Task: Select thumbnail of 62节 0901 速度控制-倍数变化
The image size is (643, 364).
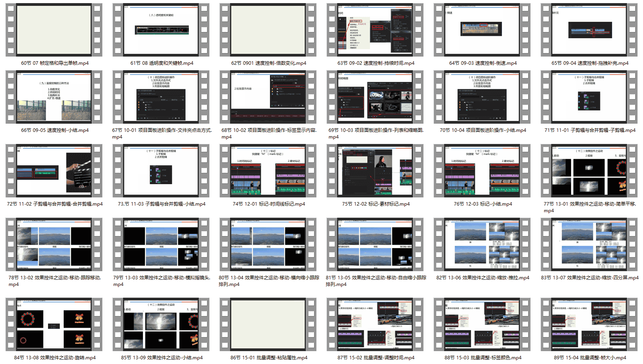Action: pos(268,30)
